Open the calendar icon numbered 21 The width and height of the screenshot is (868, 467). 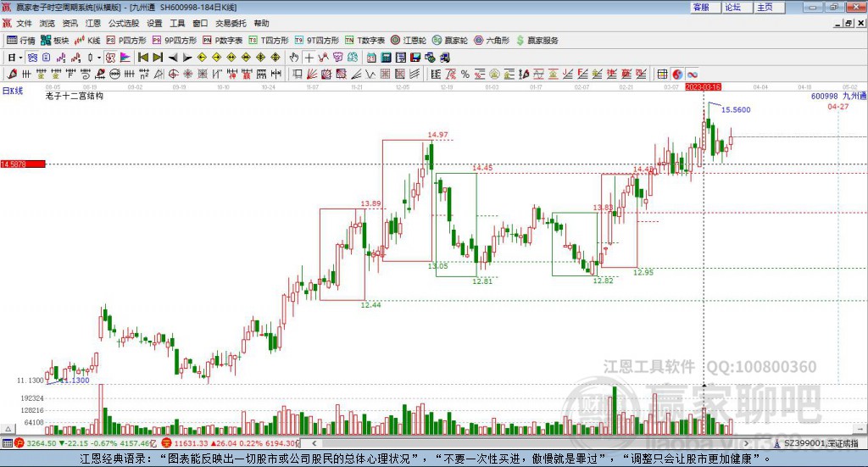tap(371, 57)
